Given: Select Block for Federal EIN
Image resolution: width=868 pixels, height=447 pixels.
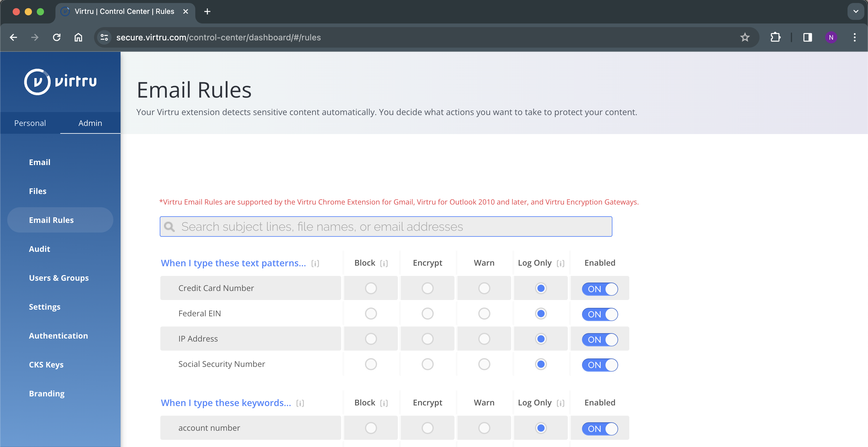Looking at the screenshot, I should 371,314.
